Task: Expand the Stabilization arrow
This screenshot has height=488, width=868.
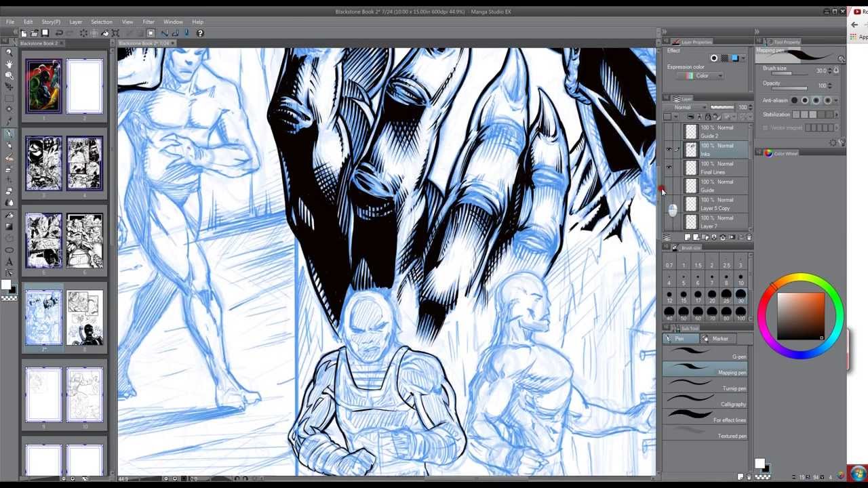Action: (x=837, y=115)
